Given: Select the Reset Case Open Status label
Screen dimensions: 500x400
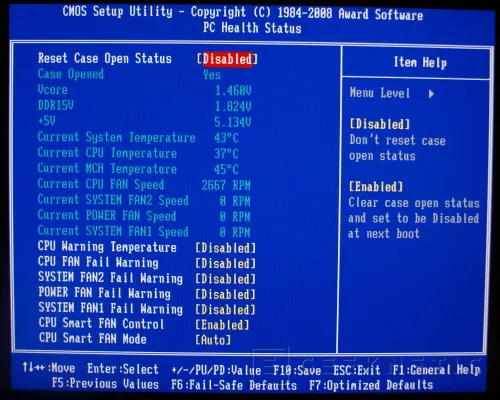Looking at the screenshot, I should click(x=105, y=58).
